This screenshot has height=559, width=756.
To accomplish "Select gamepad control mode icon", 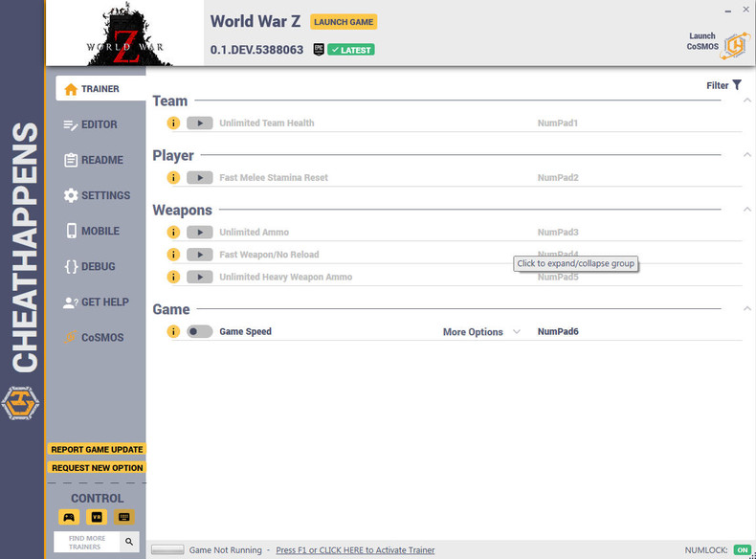I will pyautogui.click(x=69, y=517).
